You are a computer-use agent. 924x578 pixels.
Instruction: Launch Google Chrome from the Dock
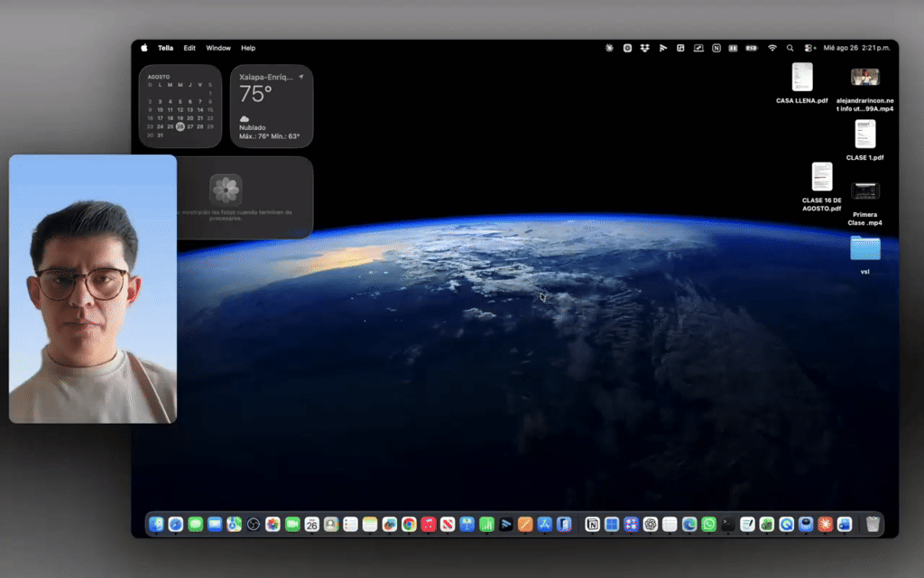(x=409, y=524)
